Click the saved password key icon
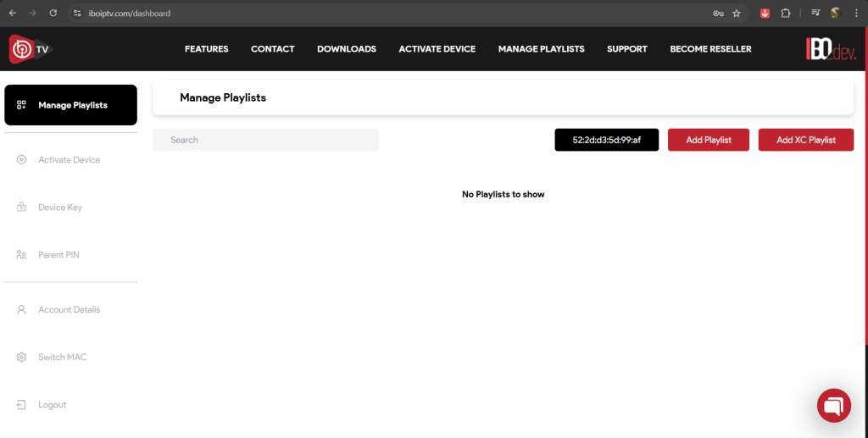 (x=718, y=14)
